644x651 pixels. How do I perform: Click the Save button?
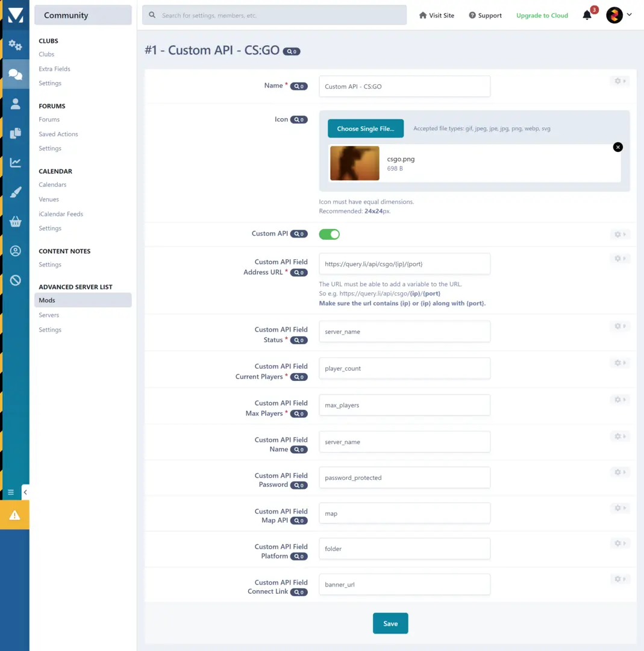pyautogui.click(x=390, y=623)
